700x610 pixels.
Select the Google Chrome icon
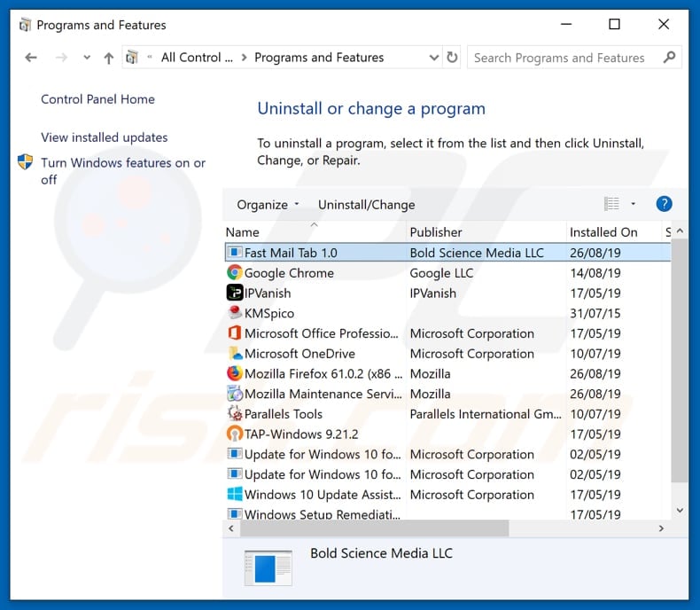pos(235,272)
